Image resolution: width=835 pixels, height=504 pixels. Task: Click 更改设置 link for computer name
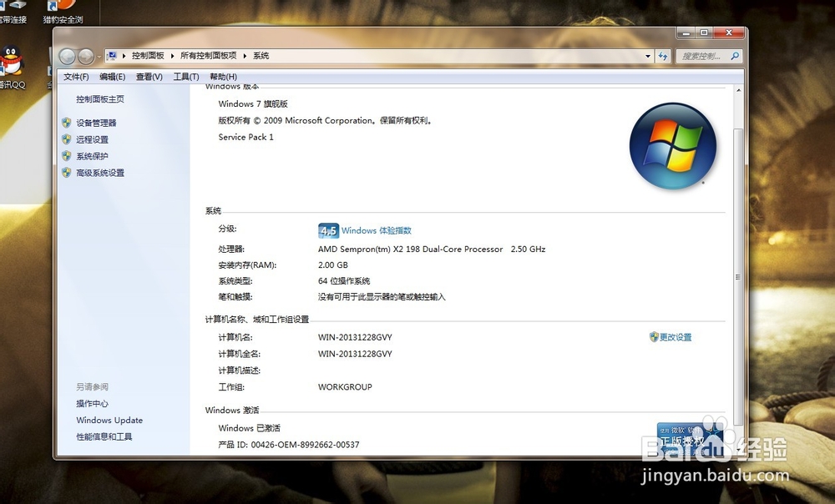click(676, 337)
